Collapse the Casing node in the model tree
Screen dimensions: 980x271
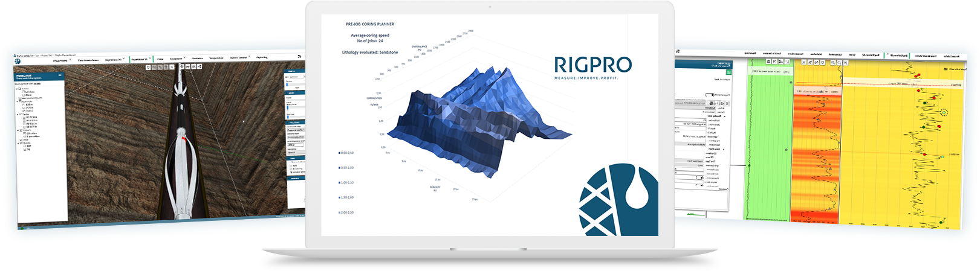(x=18, y=115)
